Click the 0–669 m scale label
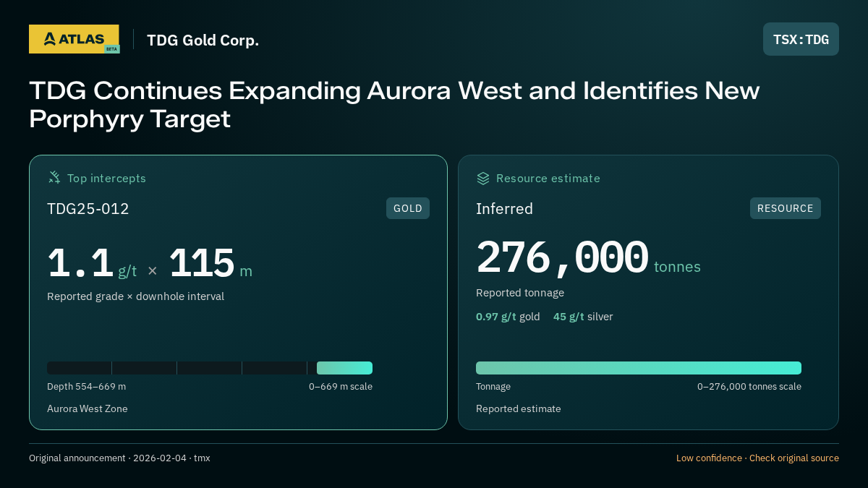 click(341, 387)
